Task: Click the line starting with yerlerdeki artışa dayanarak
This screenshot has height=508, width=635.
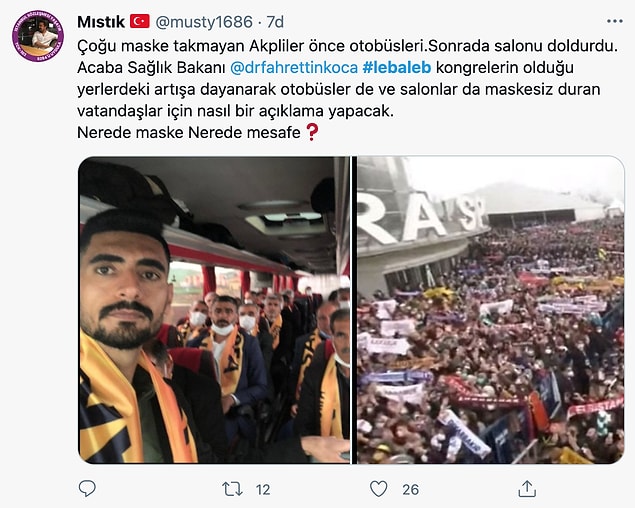Action: [339, 89]
